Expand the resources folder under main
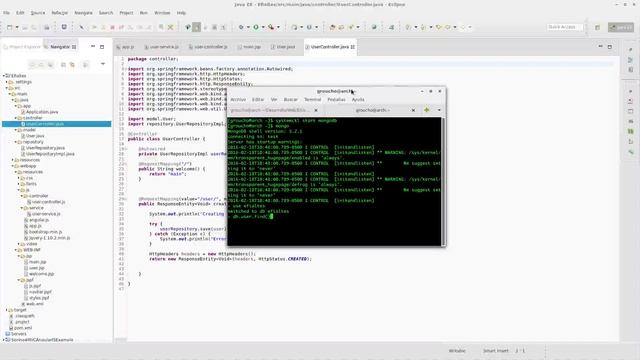 tap(13, 160)
